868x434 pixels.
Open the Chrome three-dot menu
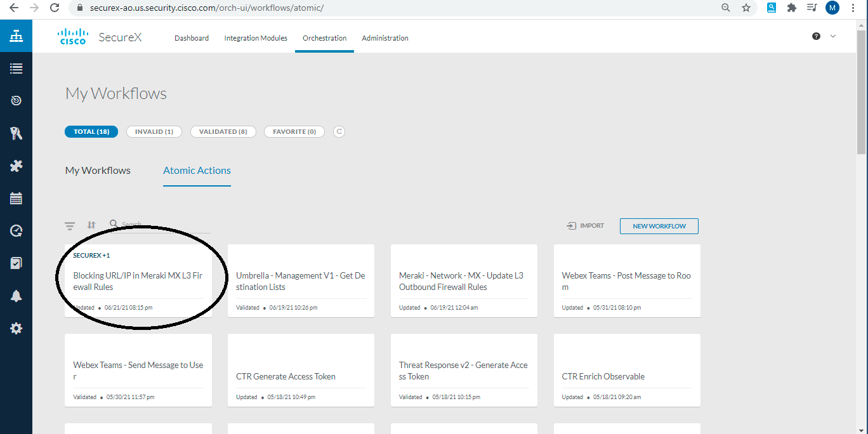click(x=853, y=8)
